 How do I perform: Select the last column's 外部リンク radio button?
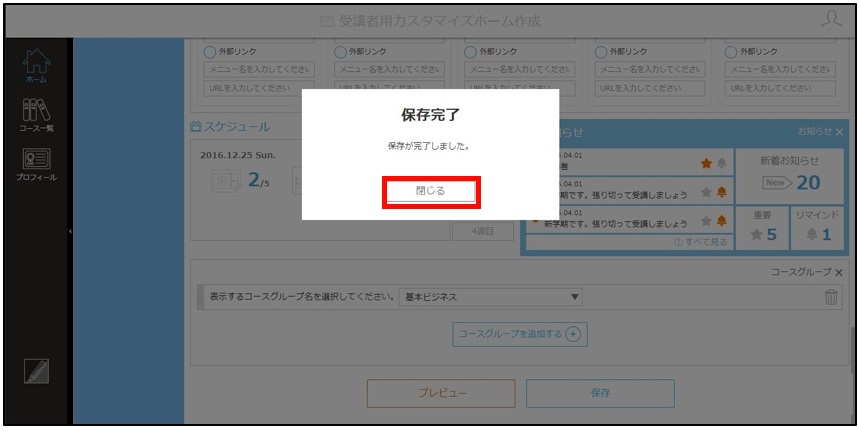(x=731, y=52)
